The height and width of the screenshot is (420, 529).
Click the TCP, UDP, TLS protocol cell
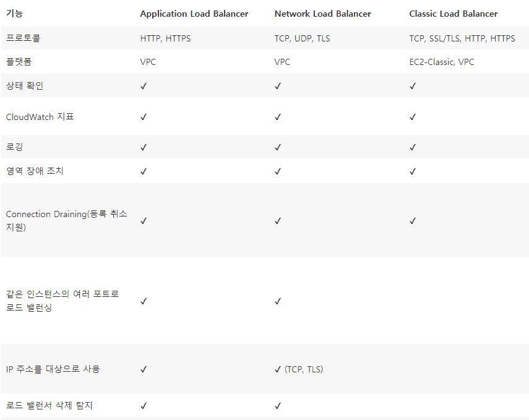[x=302, y=38]
